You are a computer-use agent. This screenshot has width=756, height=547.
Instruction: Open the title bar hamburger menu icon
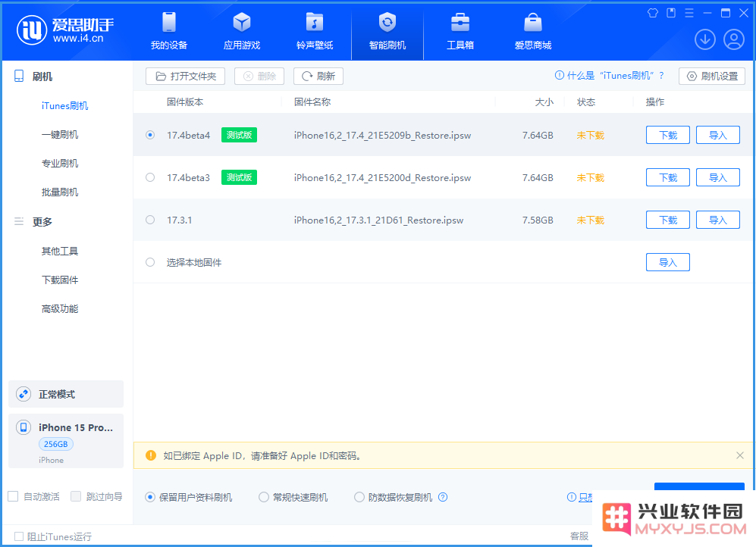pyautogui.click(x=689, y=13)
